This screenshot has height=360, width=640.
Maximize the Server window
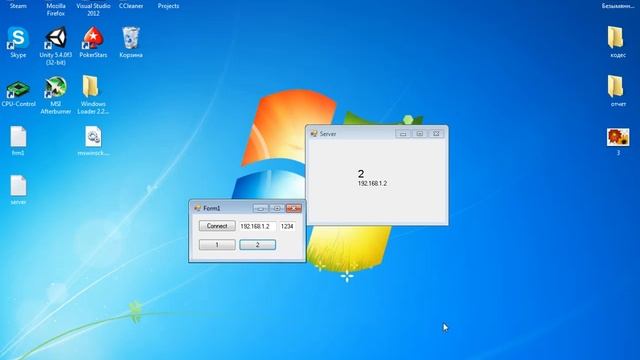(420, 134)
